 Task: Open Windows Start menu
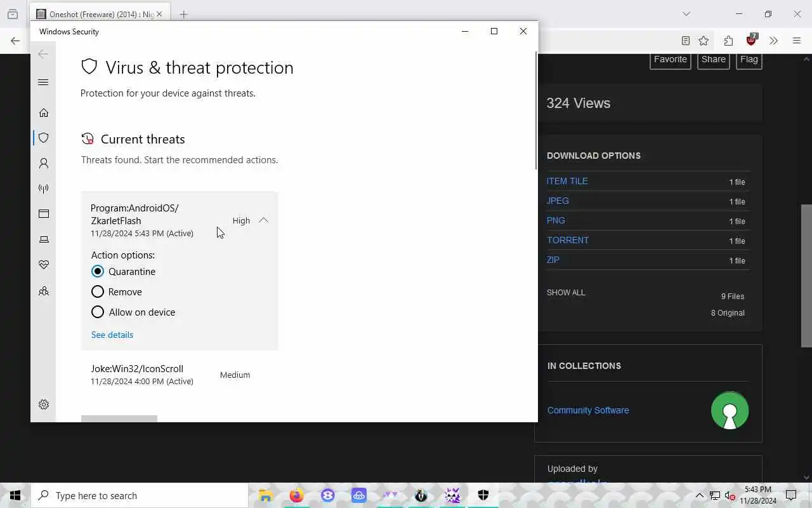[x=15, y=495]
